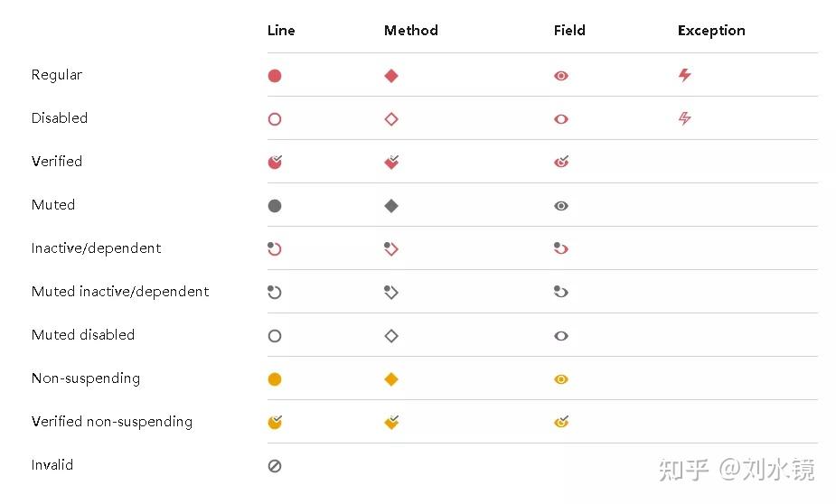Click the Method column header

tap(411, 31)
